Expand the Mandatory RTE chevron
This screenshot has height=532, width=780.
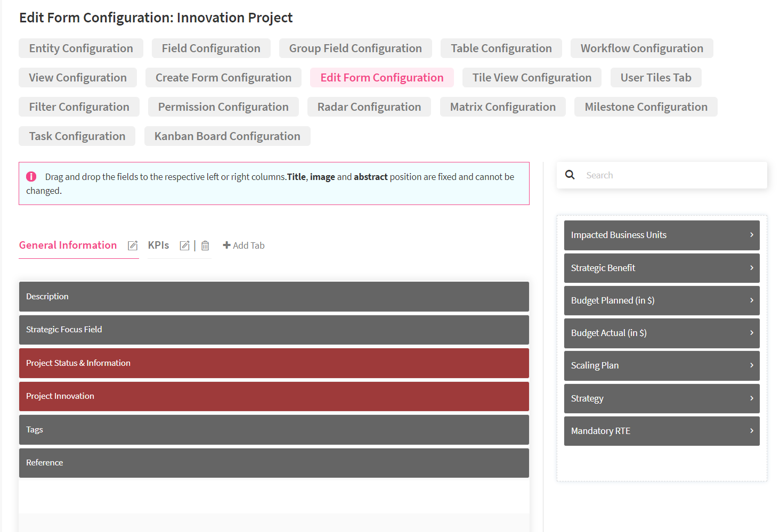[751, 431]
